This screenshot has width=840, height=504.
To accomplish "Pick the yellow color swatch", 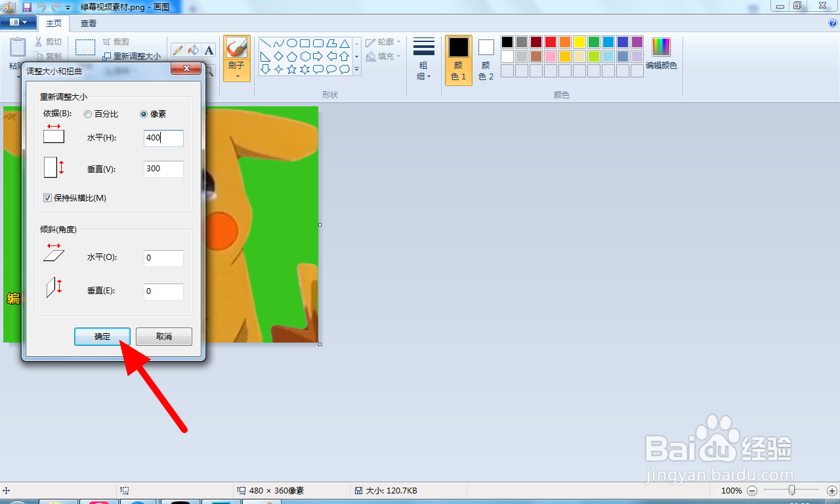I will point(579,42).
